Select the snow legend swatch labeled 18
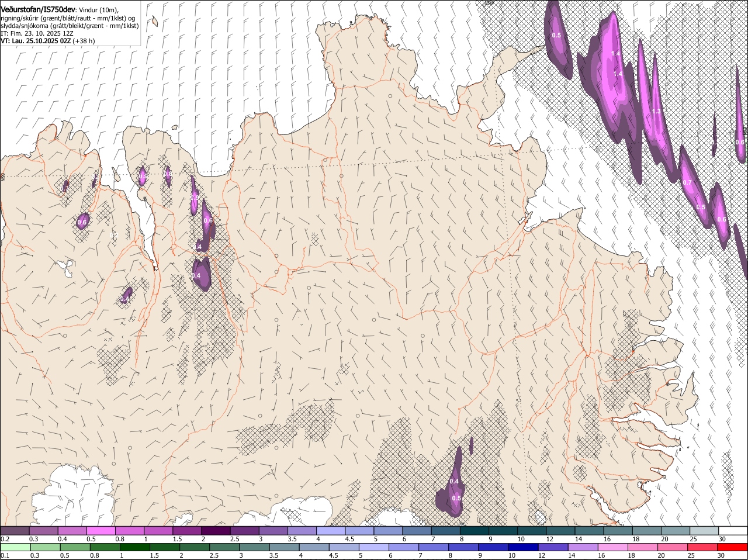 (x=647, y=530)
